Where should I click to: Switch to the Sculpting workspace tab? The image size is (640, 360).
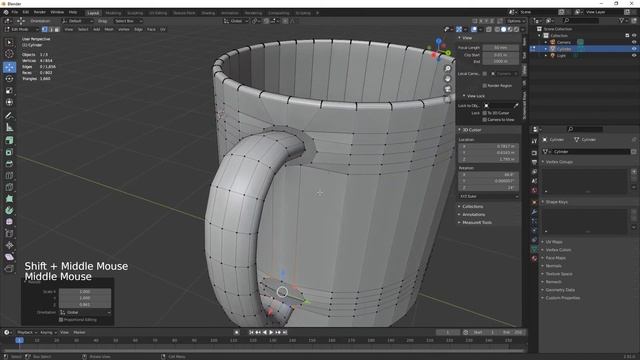(x=135, y=13)
